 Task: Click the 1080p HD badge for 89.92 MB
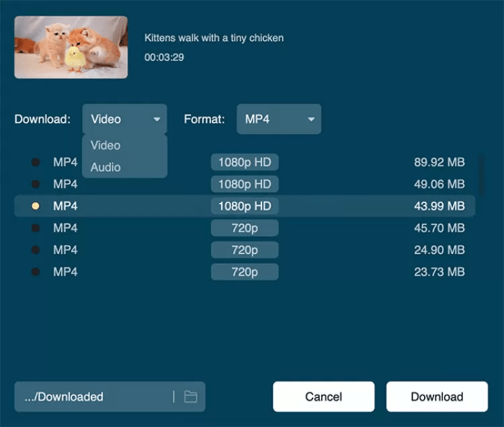coord(245,162)
